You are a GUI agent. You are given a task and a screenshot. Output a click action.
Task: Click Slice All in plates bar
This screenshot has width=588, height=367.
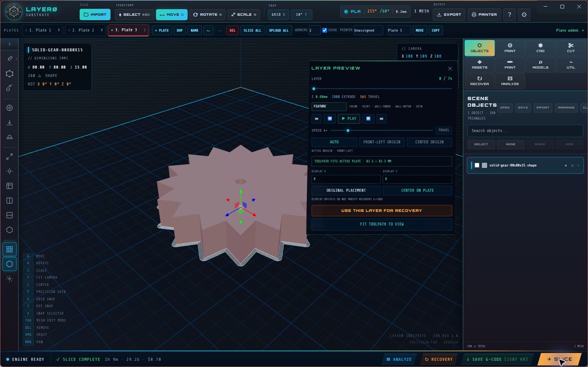click(x=252, y=30)
